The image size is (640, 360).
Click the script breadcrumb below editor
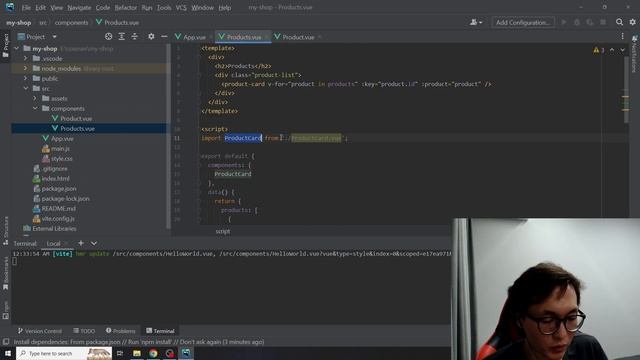222,231
